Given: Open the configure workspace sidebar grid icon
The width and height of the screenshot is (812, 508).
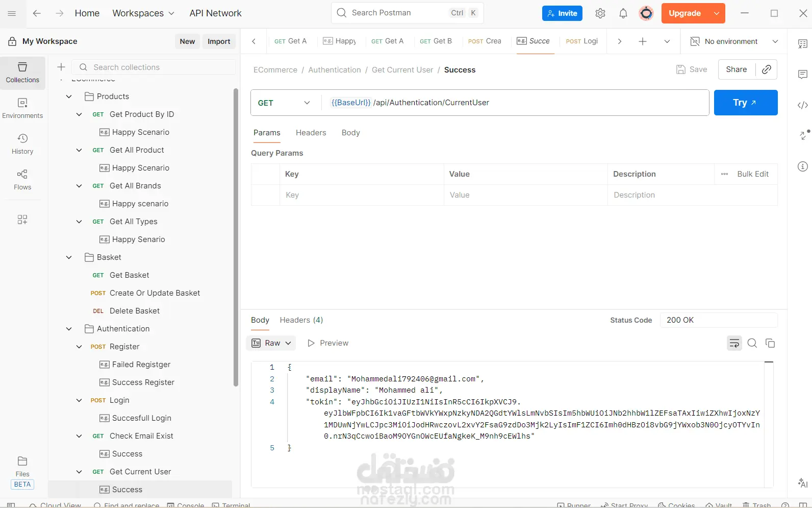Looking at the screenshot, I should tap(22, 220).
